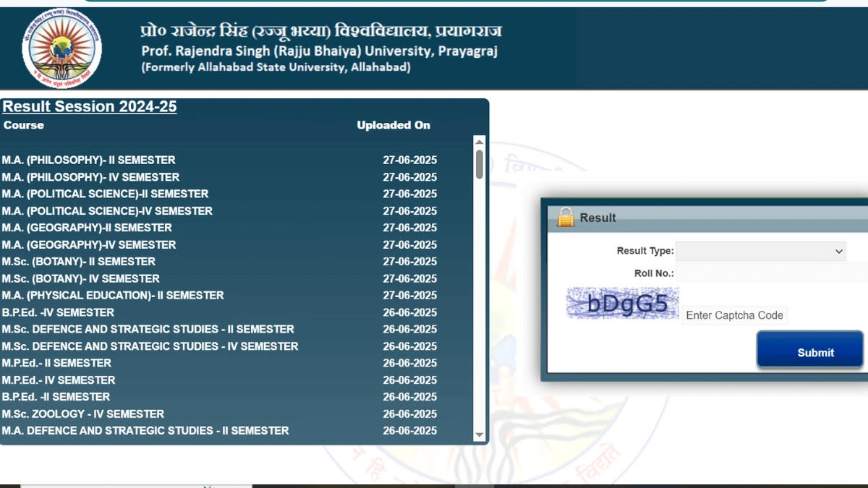Select M.P.Ed.- II SEMESTER course

(56, 363)
